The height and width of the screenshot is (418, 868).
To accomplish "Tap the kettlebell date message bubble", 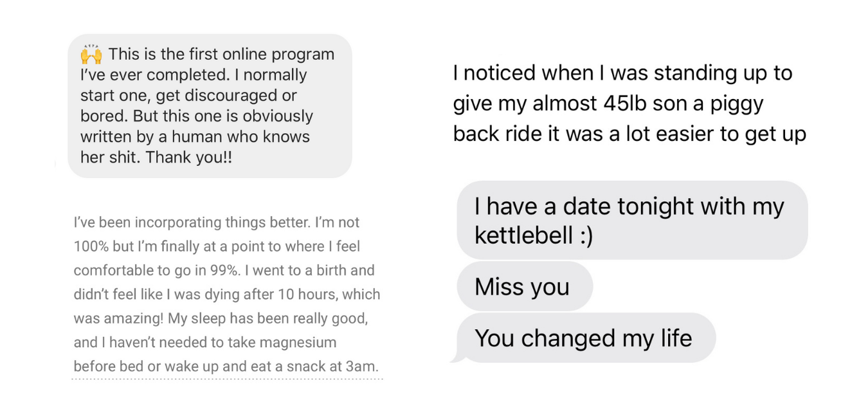I will pos(632,220).
